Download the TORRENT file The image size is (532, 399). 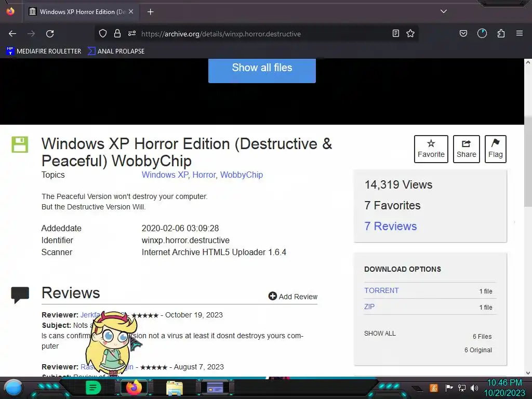point(381,290)
